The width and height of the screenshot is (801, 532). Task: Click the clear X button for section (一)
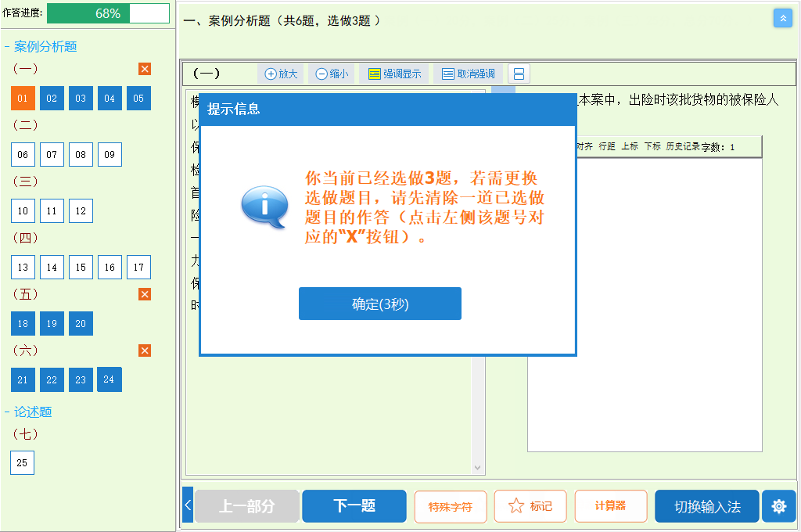pyautogui.click(x=145, y=69)
